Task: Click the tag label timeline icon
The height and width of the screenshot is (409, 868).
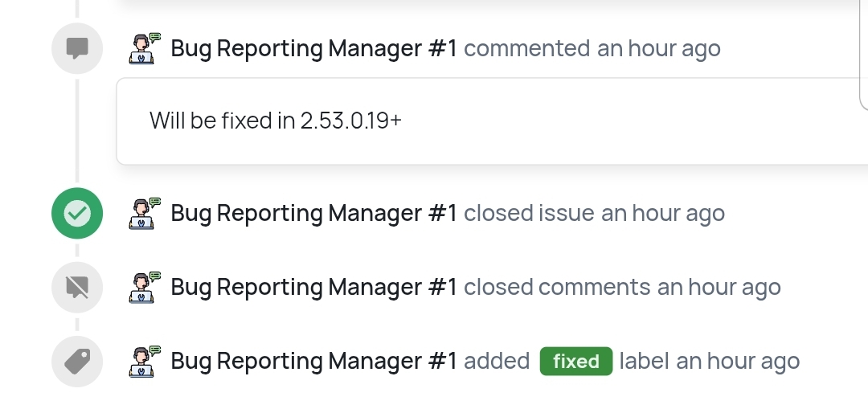Action: coord(77,362)
